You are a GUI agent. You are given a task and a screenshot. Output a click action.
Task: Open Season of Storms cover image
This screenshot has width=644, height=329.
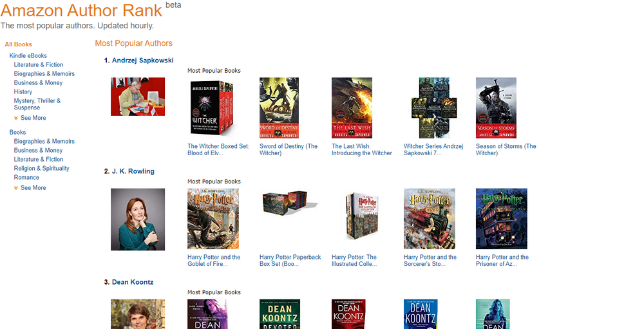click(x=496, y=108)
